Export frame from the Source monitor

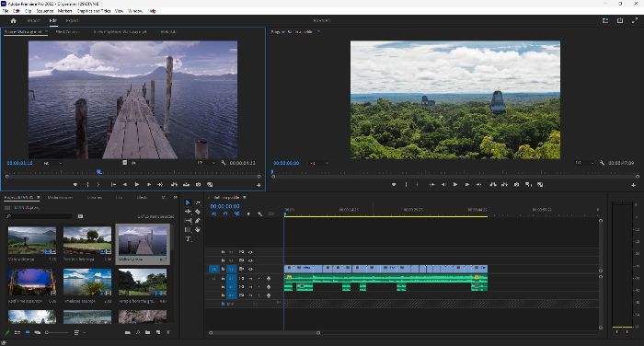(x=198, y=185)
